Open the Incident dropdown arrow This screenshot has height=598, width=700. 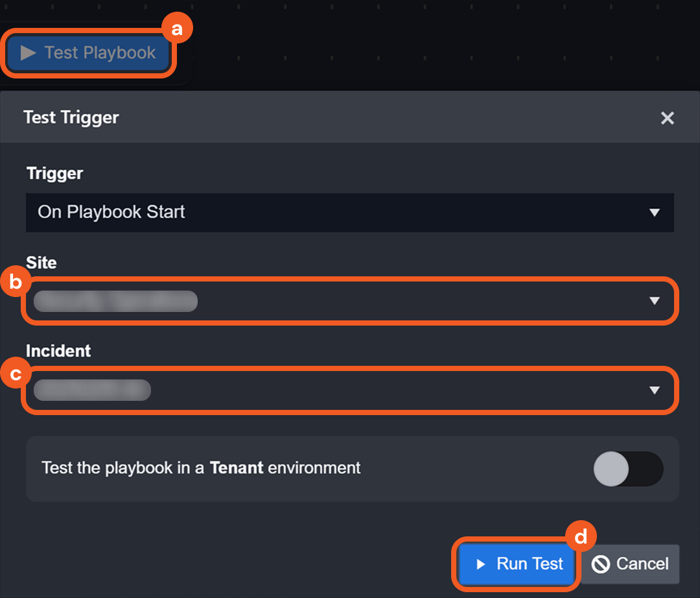tap(654, 390)
